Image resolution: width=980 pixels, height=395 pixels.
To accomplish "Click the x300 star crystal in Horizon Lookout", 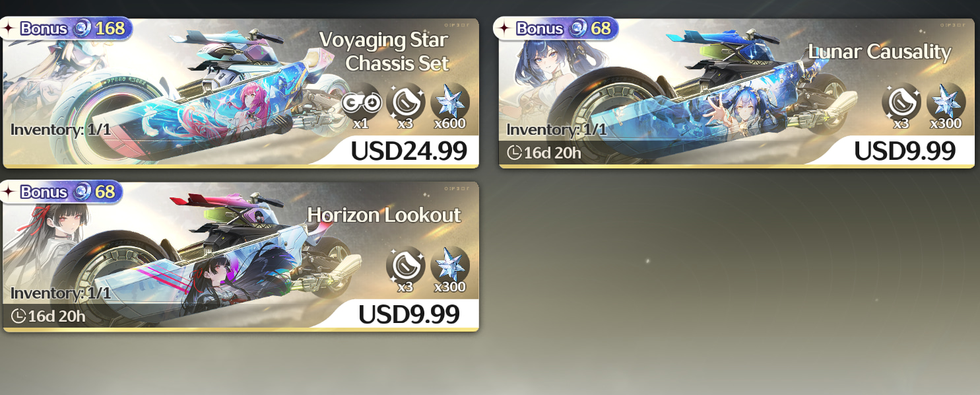I will [450, 266].
